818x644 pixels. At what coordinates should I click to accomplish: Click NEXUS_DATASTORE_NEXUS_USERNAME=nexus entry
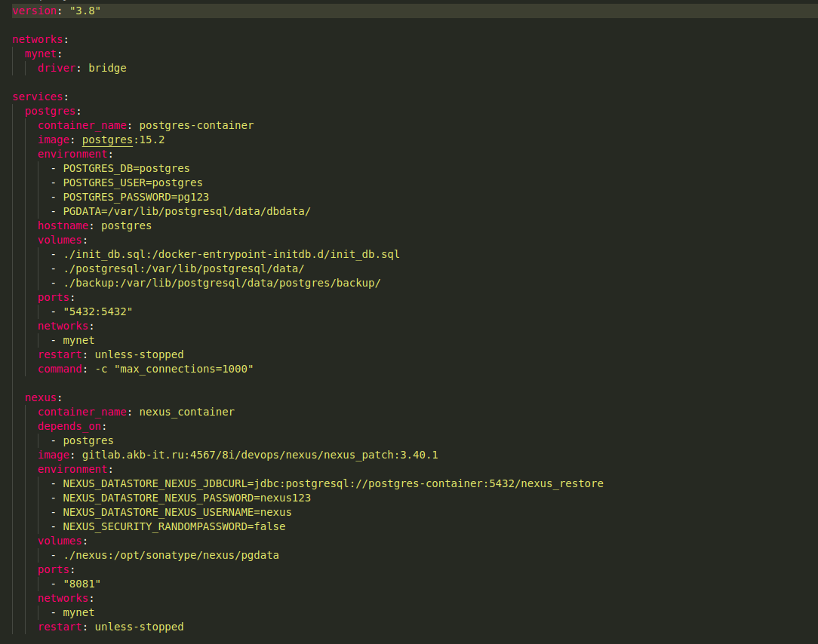click(177, 513)
